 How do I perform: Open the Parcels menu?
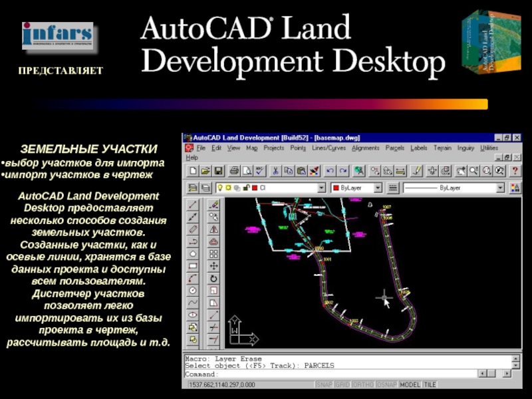click(x=394, y=148)
